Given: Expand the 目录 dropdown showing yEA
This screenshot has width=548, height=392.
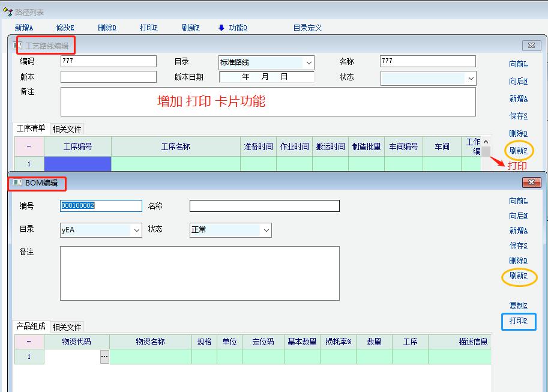Looking at the screenshot, I should pos(136,230).
